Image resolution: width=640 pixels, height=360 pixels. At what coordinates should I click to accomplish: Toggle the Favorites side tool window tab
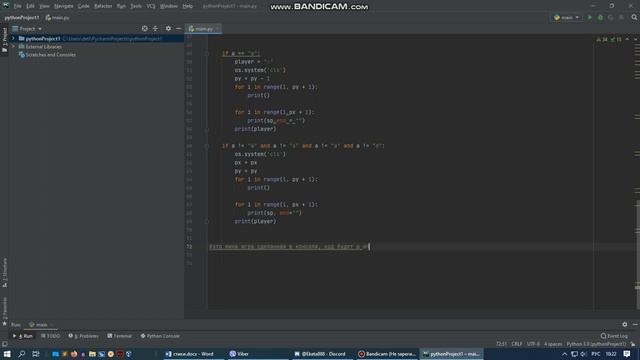coord(4,311)
